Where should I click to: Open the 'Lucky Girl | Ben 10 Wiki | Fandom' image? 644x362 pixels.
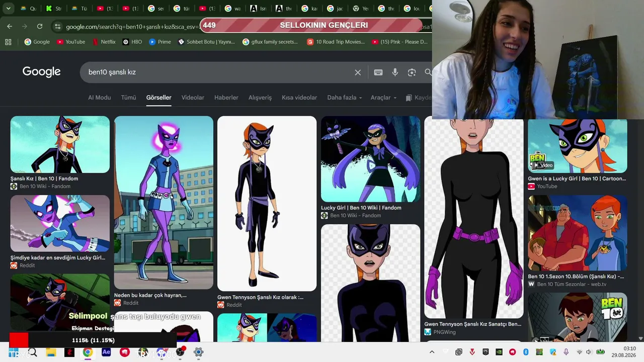(370, 159)
